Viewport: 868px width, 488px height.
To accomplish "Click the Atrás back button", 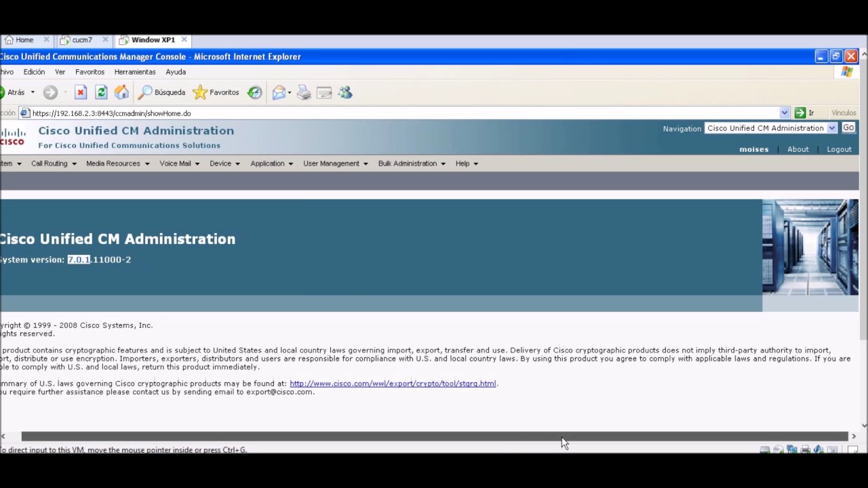I will (x=13, y=92).
